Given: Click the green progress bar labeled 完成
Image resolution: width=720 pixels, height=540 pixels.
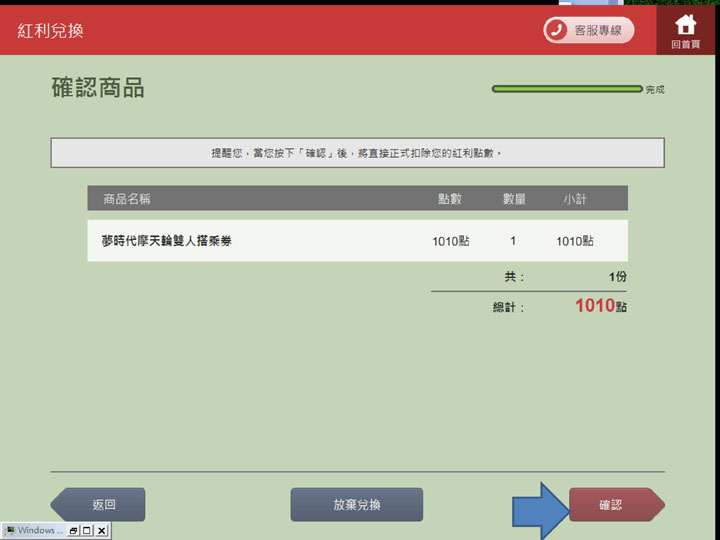Looking at the screenshot, I should [x=567, y=89].
